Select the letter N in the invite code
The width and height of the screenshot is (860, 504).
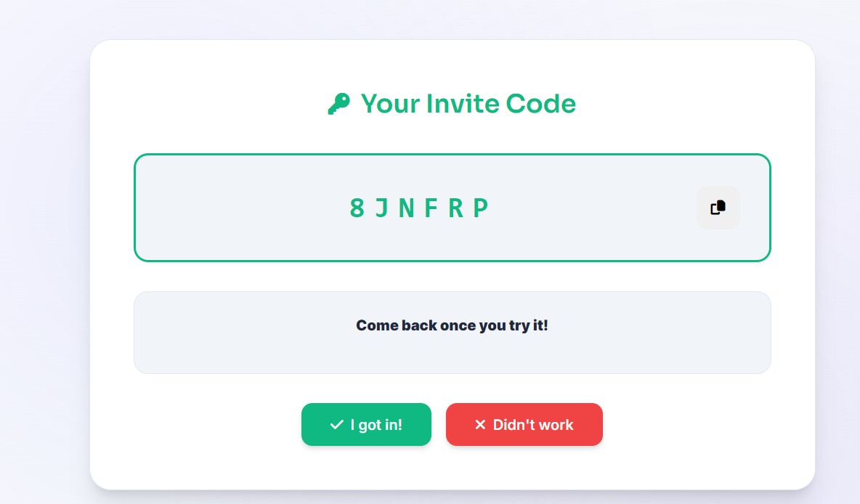tap(406, 208)
